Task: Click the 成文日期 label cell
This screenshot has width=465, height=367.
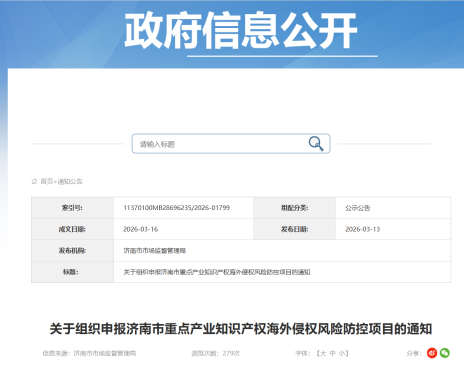Action: coord(73,229)
